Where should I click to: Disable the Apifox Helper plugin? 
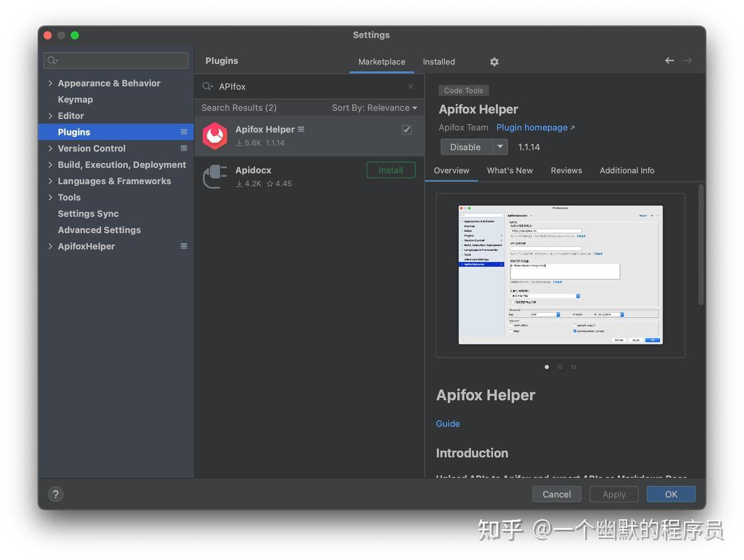(x=467, y=147)
